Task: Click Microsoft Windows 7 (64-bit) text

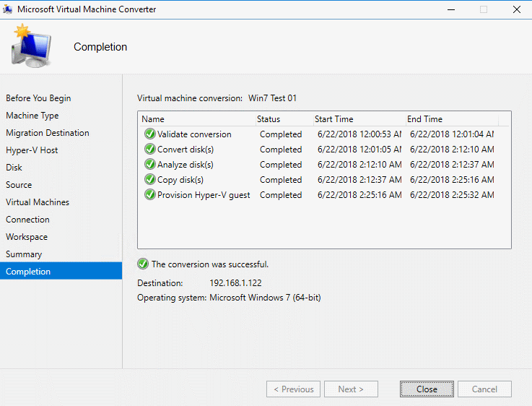Action: coord(265,298)
